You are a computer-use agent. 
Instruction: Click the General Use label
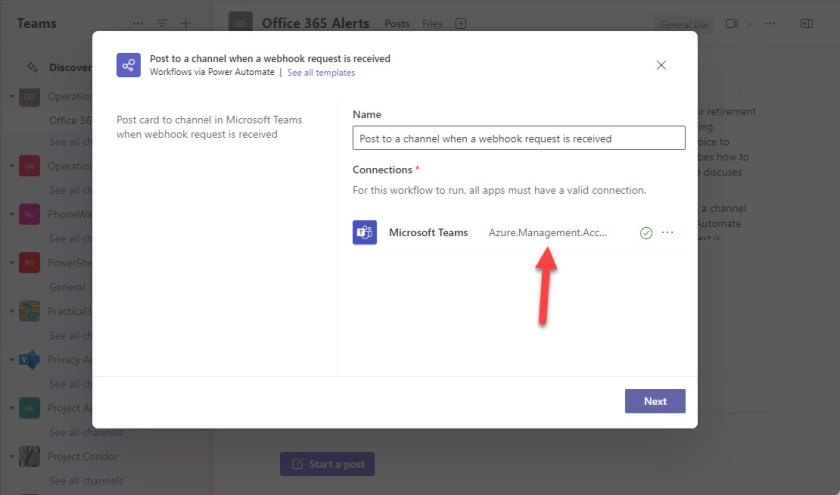684,25
